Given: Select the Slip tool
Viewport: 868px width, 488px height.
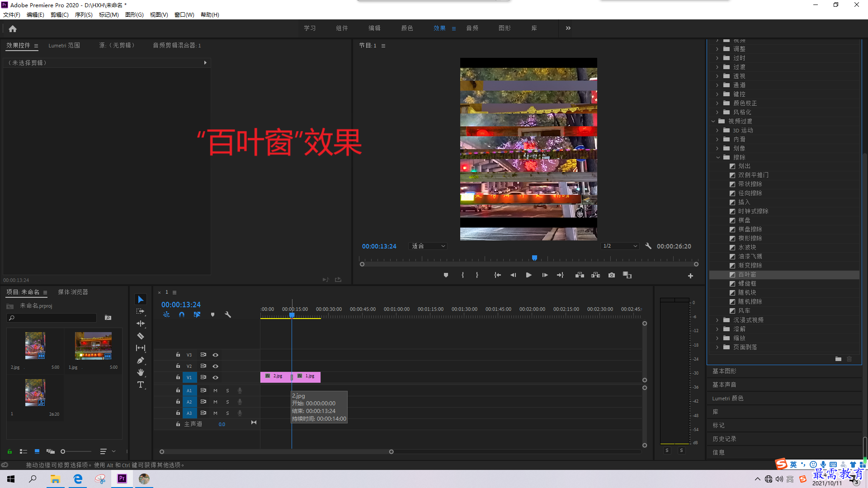Looking at the screenshot, I should click(141, 348).
